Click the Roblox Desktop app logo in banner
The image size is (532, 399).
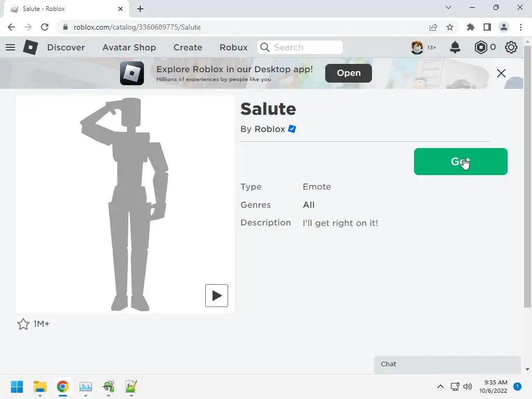pos(131,73)
